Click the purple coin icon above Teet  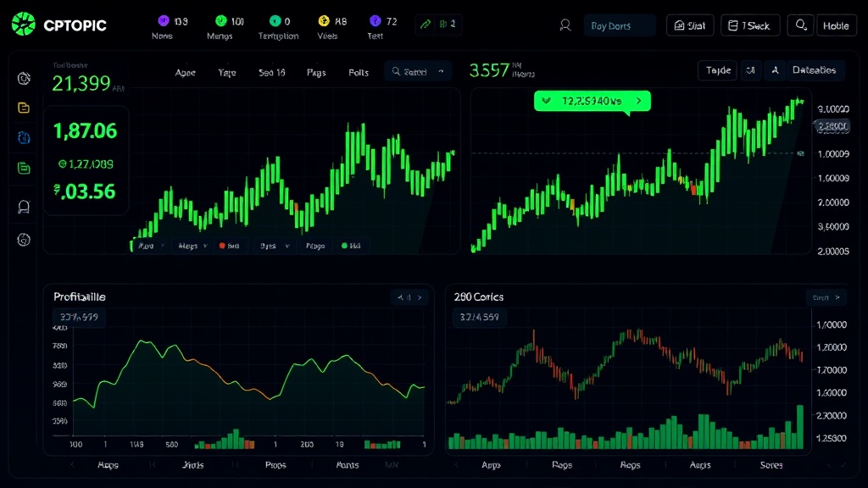pyautogui.click(x=376, y=21)
